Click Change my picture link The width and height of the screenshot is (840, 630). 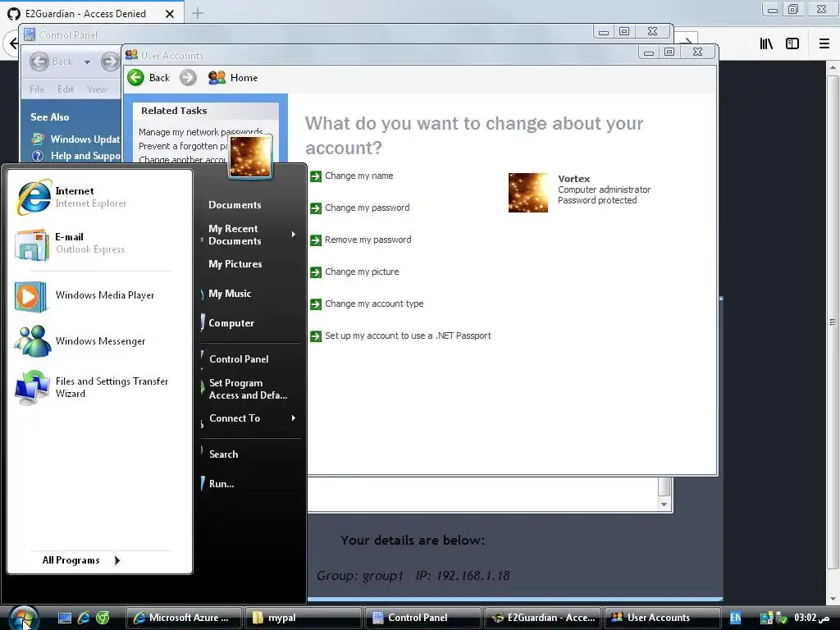click(362, 272)
